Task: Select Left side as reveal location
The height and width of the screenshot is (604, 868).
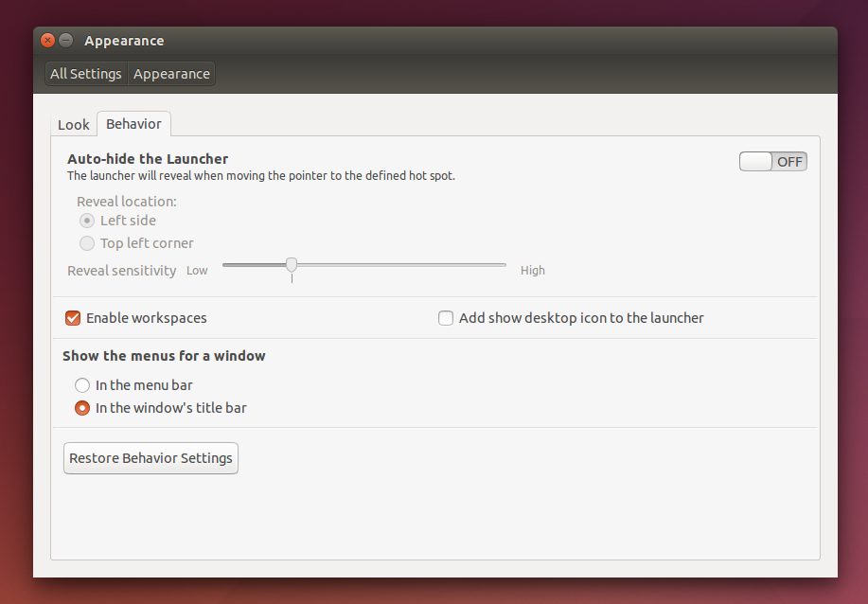Action: [x=86, y=221]
